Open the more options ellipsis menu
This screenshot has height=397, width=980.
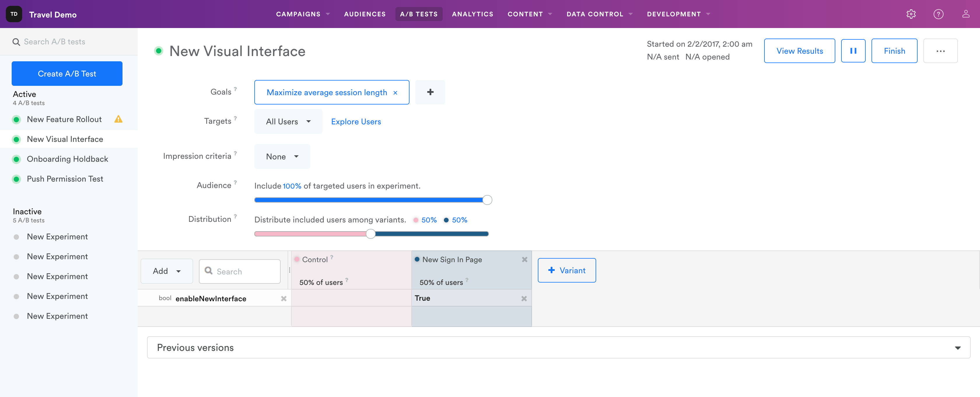pyautogui.click(x=940, y=51)
